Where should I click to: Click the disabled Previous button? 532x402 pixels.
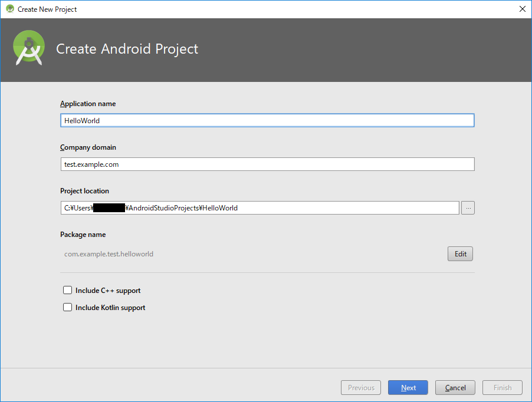[361, 387]
